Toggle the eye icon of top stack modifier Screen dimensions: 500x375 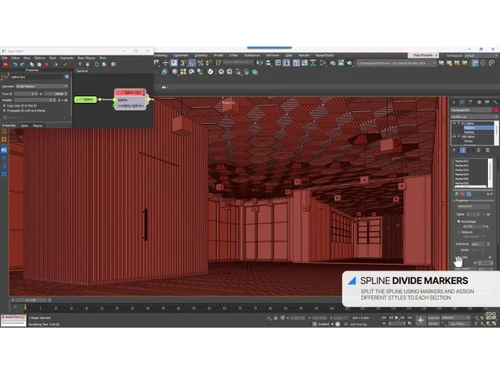pos(454,123)
